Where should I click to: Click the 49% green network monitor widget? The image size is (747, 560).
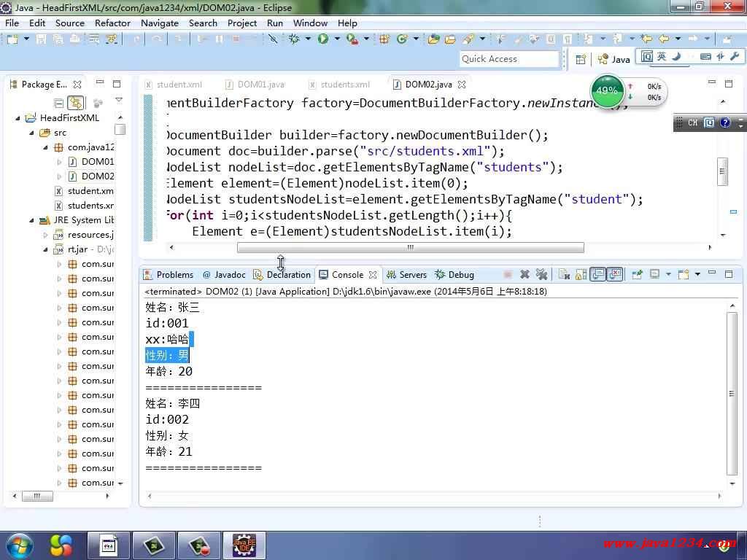[x=606, y=90]
